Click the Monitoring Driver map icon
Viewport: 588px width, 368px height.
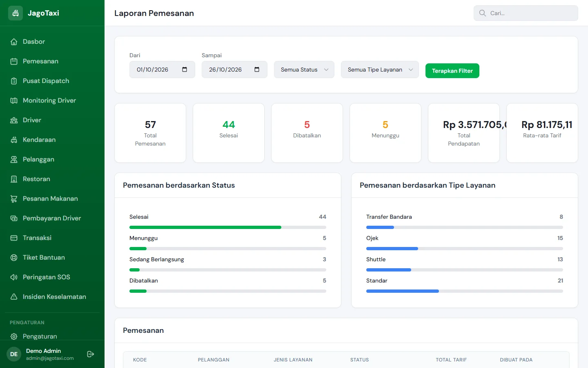pyautogui.click(x=14, y=101)
